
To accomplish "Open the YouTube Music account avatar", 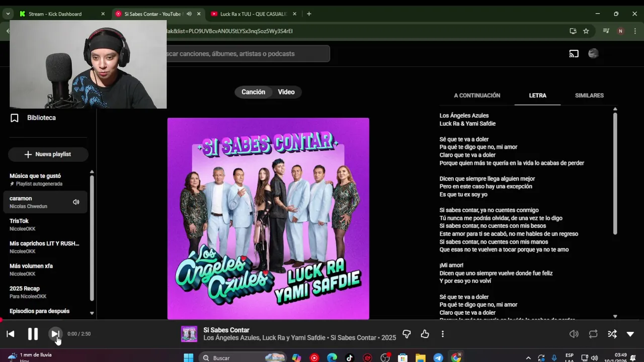I will (x=593, y=54).
